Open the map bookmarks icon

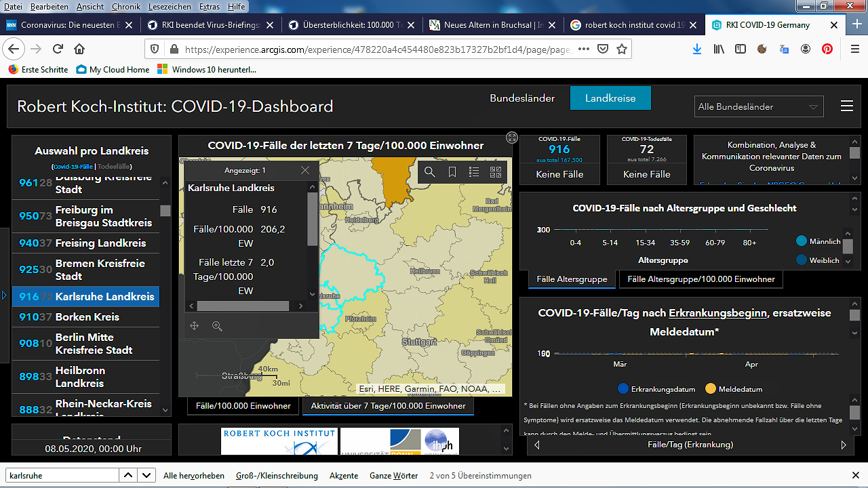pyautogui.click(x=452, y=172)
